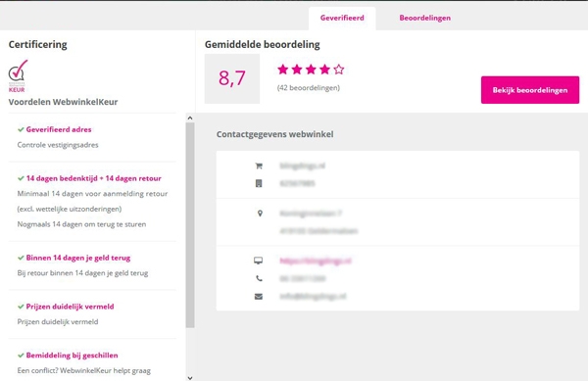Click checkmark beside Geverifieerd adres
Screen dimensions: 588x381
(21, 129)
